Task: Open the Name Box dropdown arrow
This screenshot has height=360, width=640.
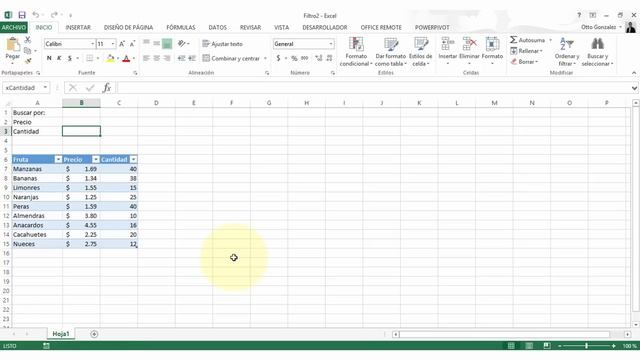Action: point(45,87)
